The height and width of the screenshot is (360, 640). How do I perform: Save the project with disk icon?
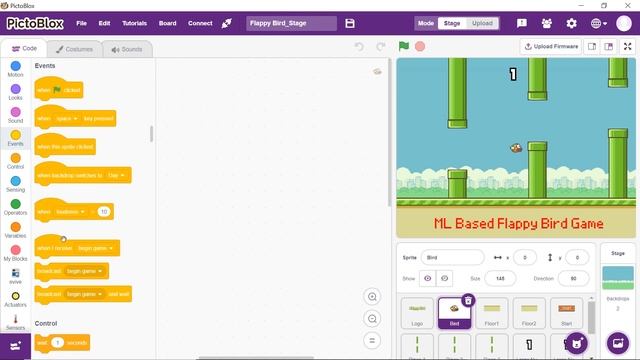(350, 23)
